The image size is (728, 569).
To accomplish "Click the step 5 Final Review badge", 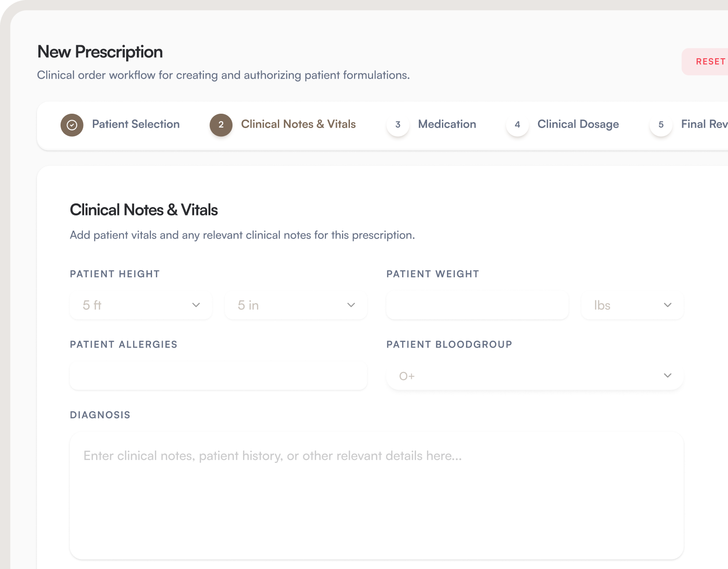I will coord(661,125).
